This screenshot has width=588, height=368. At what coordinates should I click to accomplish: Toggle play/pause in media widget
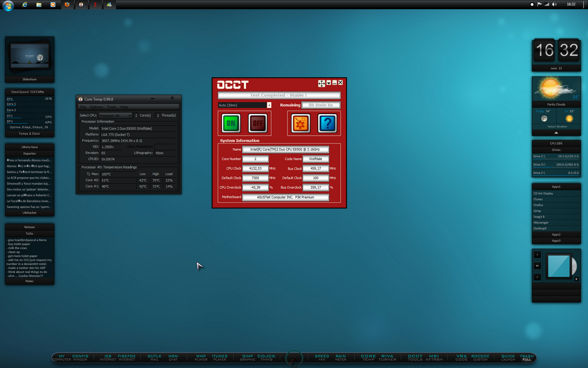tap(537, 266)
